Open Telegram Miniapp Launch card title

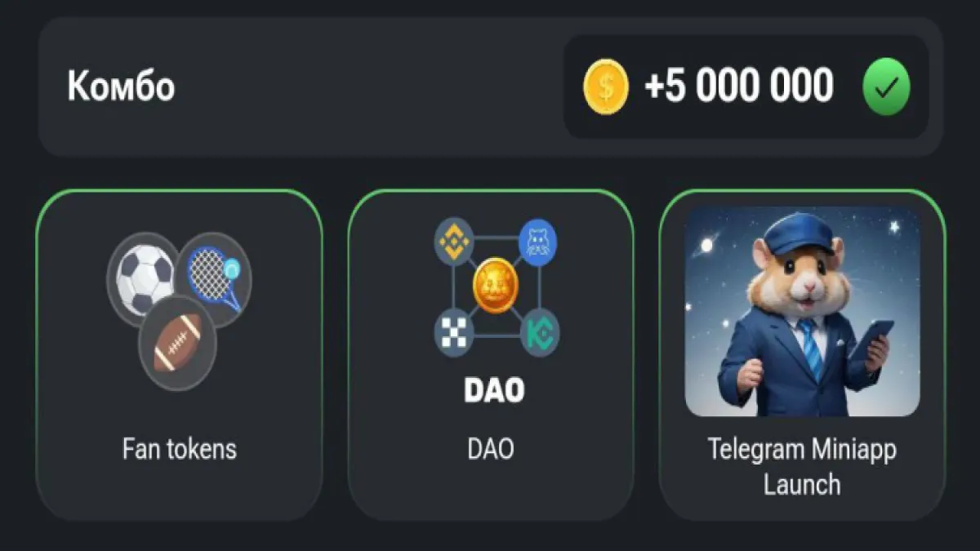[802, 466]
